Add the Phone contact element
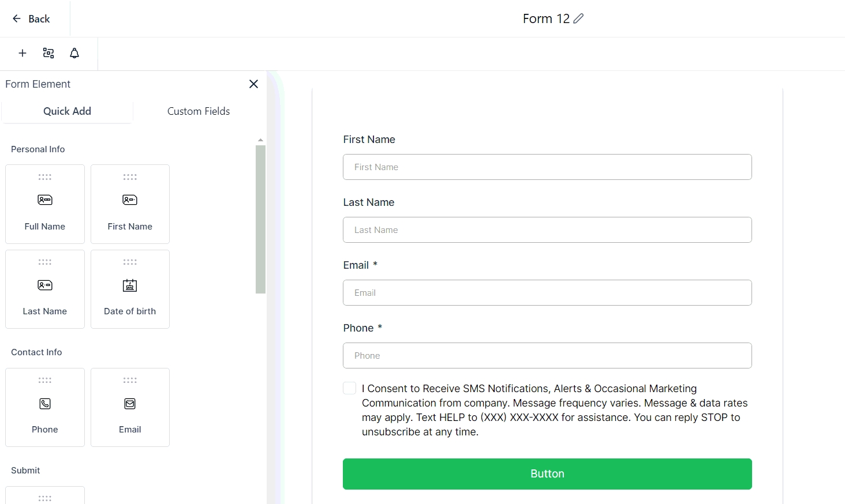Screen dimensions: 845x504 (45, 407)
